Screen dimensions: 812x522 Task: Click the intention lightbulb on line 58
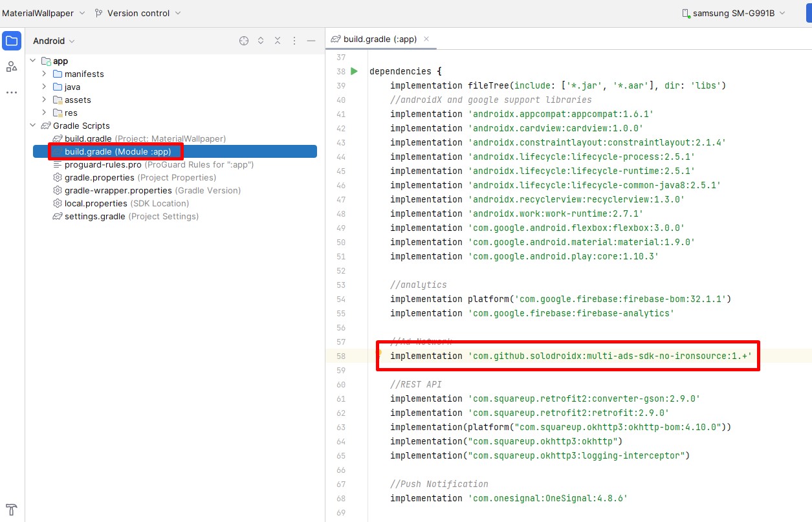379,353
